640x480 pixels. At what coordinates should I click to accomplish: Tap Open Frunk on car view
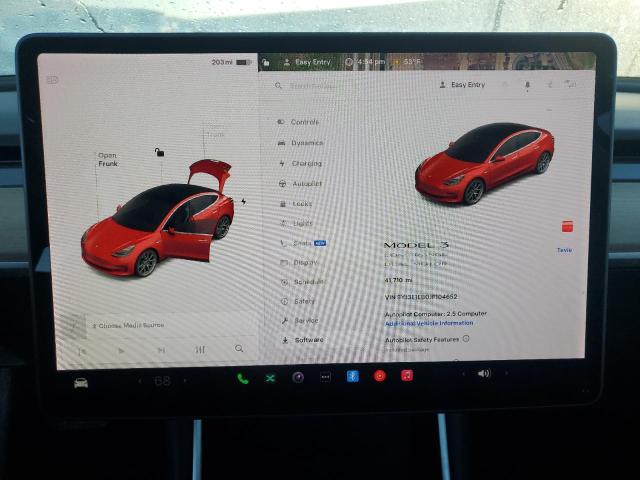pyautogui.click(x=108, y=160)
